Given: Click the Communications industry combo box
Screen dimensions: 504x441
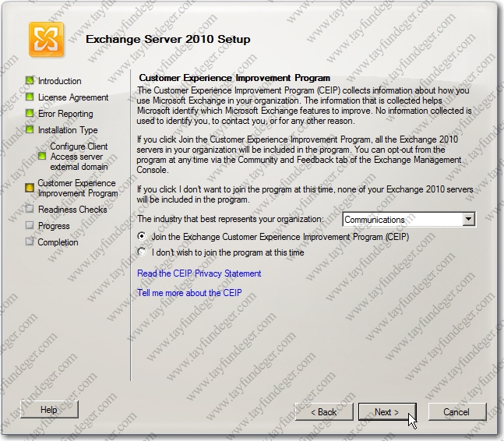Looking at the screenshot, I should pos(409,219).
